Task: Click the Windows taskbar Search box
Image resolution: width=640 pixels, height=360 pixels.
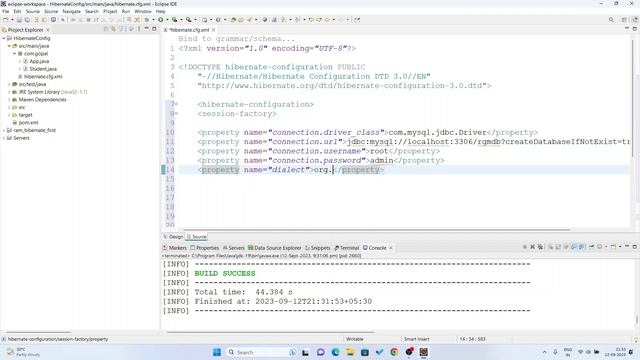Action: 261,352
